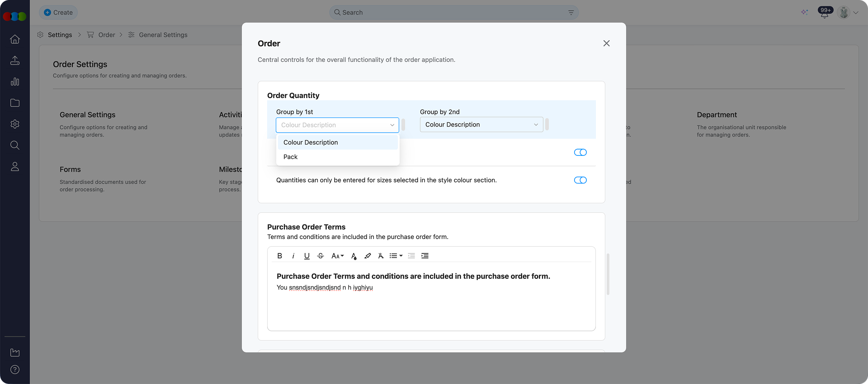Image resolution: width=868 pixels, height=384 pixels.
Task: Click the AI sparkle icon in header
Action: [804, 12]
